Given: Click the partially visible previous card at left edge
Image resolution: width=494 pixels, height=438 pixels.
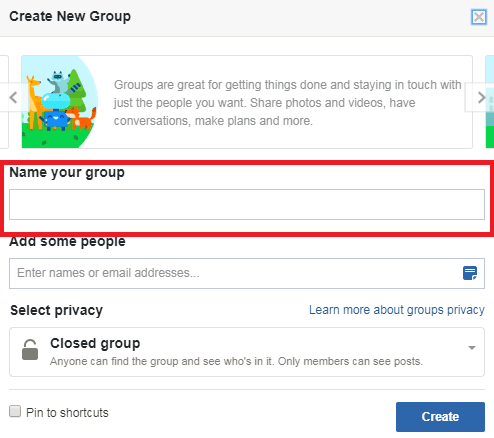Looking at the screenshot, I should [4, 102].
